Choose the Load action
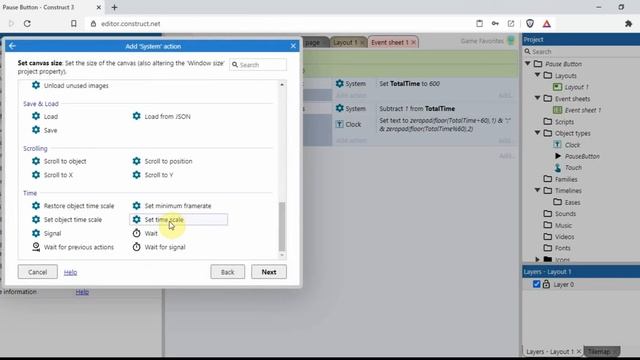Screen dimensions: 640x360 (x=45, y=116)
